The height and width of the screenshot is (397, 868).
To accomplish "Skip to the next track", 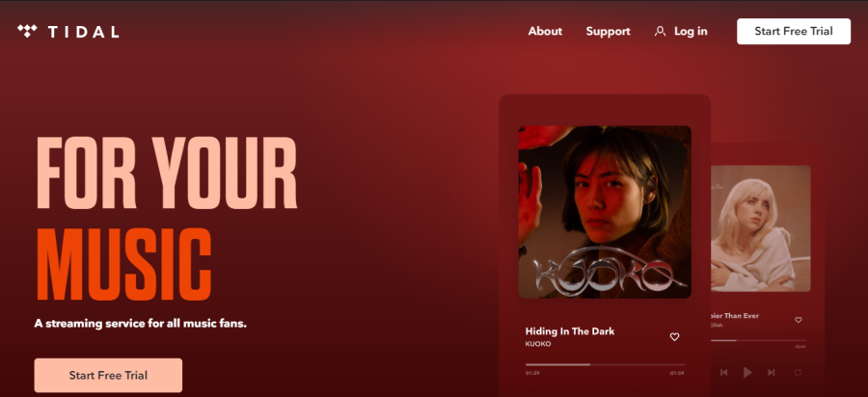I will click(772, 373).
